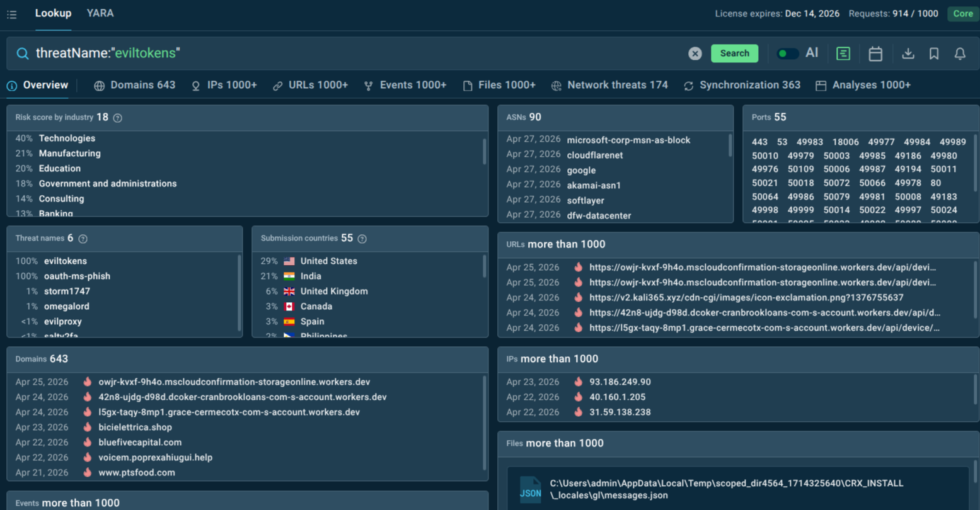Click help icon next to Submission countries
This screenshot has height=510, width=980.
pyautogui.click(x=362, y=239)
